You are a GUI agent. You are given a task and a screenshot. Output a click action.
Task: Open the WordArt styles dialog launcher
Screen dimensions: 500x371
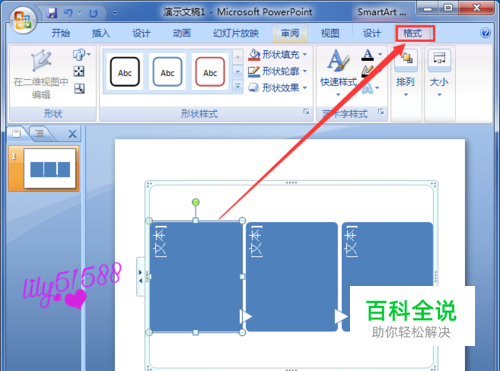[x=381, y=112]
